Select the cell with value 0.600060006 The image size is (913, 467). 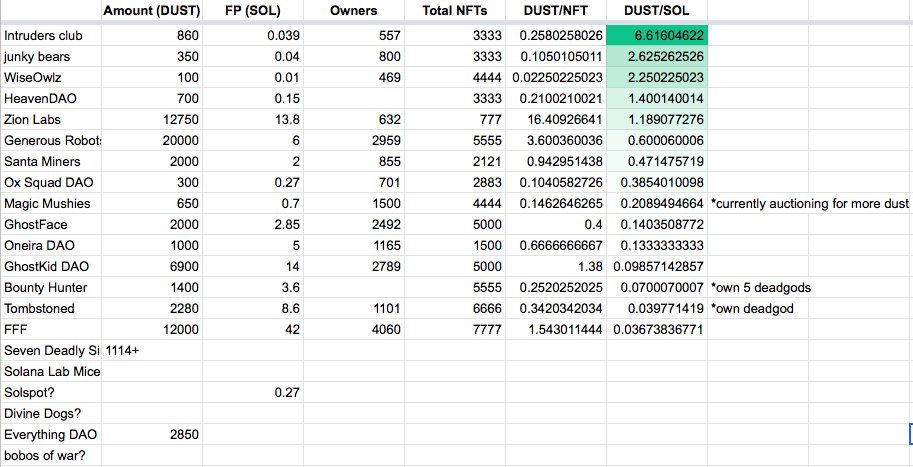pos(657,140)
